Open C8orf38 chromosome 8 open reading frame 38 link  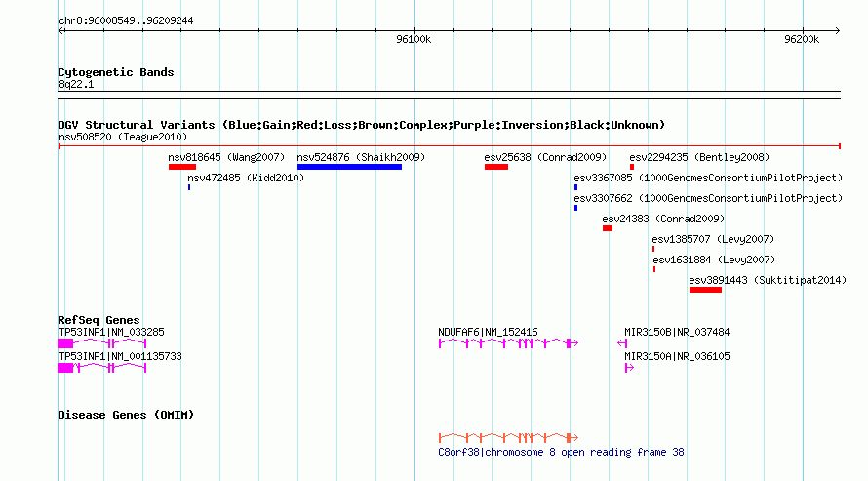(x=561, y=452)
